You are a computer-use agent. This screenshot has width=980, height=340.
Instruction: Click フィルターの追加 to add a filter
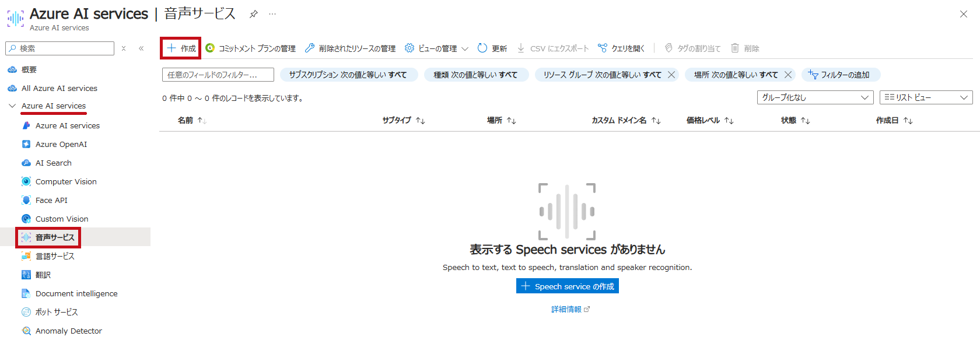click(841, 75)
